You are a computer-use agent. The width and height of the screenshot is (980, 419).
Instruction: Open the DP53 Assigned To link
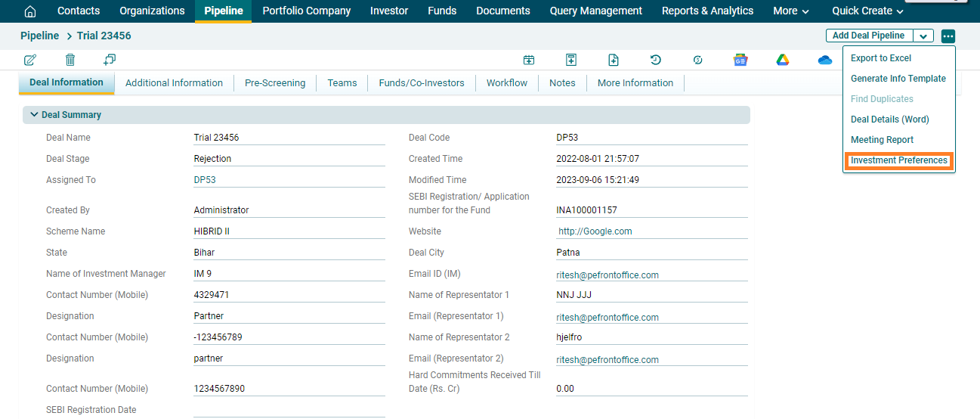click(x=205, y=180)
